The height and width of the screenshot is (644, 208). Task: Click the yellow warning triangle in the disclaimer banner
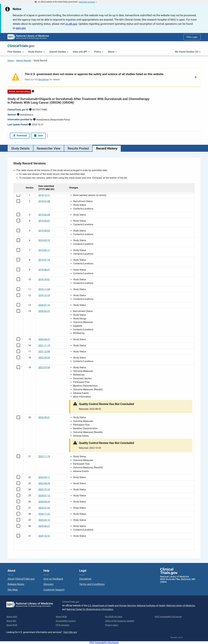[16, 77]
